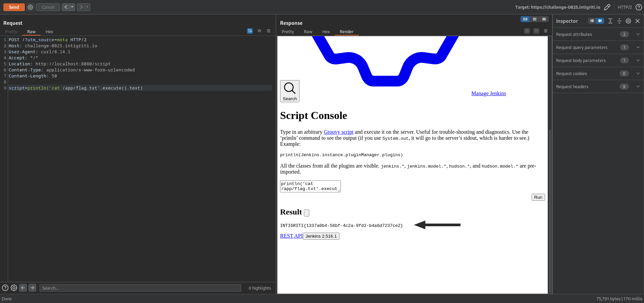Close the Inspector panel
644x303 pixels.
(638, 21)
